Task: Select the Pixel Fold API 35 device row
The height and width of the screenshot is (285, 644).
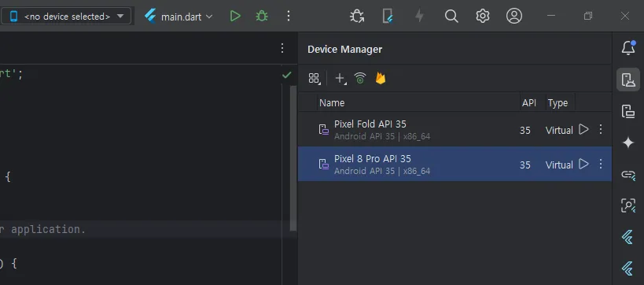Action: click(454, 130)
